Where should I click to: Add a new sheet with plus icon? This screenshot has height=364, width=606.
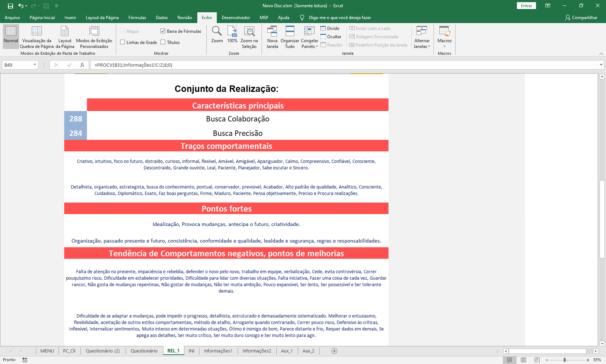[x=334, y=351]
